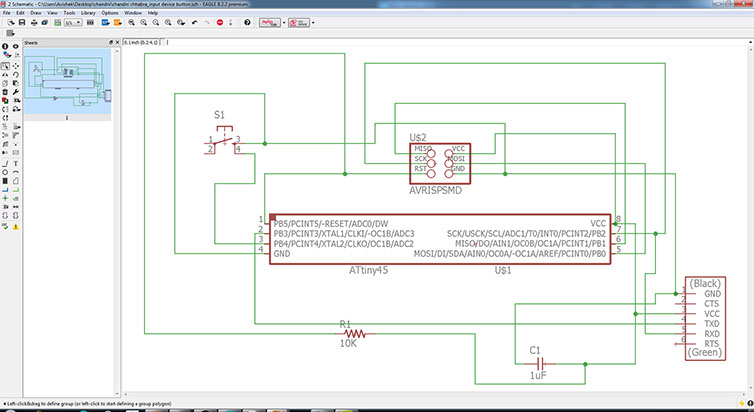The width and height of the screenshot is (754, 412).
Task: Select the Info tool
Action: 5,47
